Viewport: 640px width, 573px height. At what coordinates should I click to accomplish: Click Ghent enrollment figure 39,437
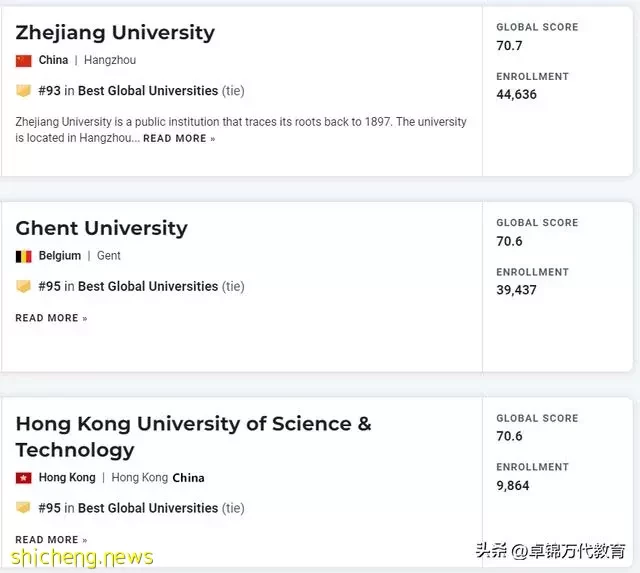(x=516, y=290)
